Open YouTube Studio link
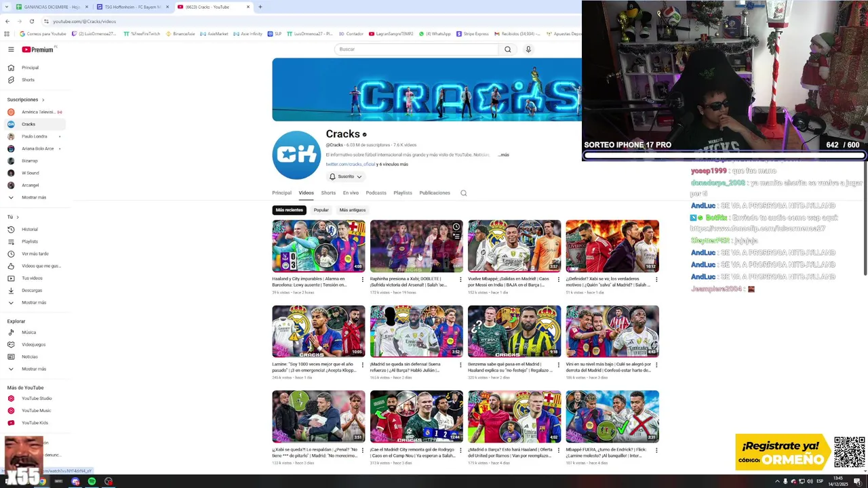The image size is (868, 488). pos(36,399)
